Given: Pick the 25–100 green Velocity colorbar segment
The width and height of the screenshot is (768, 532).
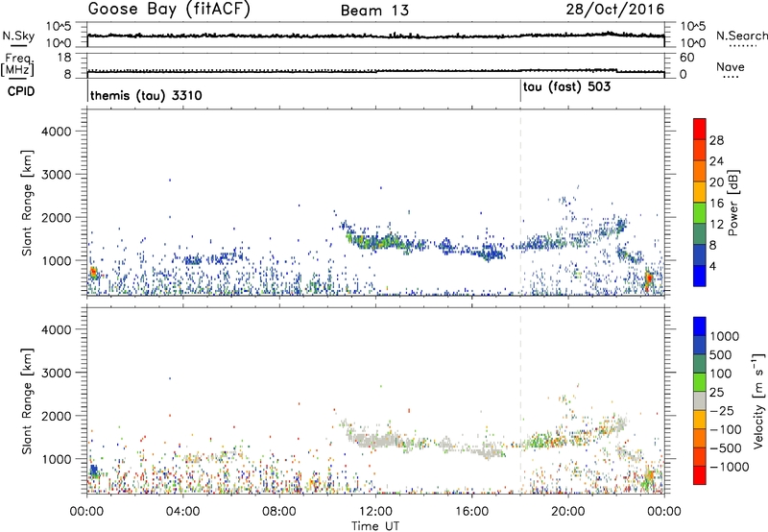Looking at the screenshot, I should point(700,383).
